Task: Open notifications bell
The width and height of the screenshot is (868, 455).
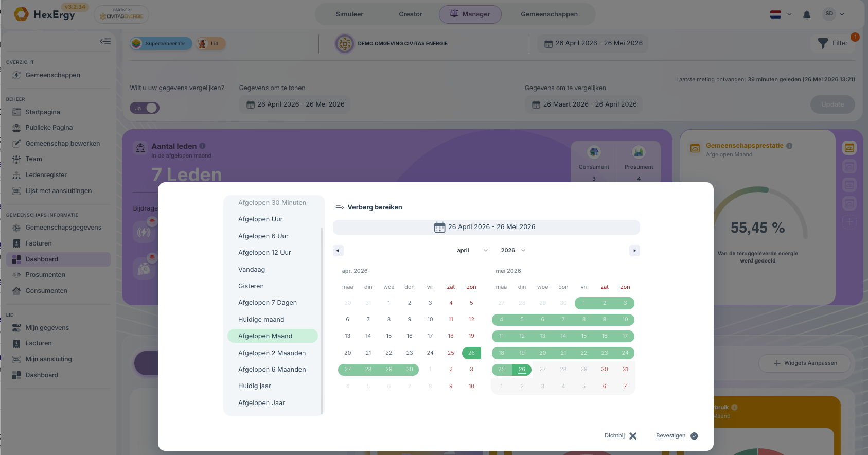Action: point(807,14)
